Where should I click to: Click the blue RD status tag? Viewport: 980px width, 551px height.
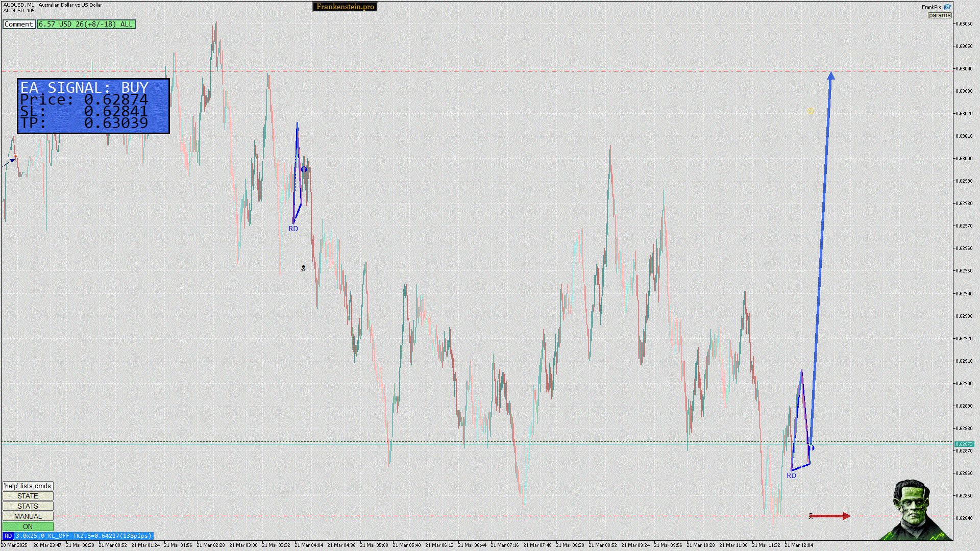coord(8,536)
